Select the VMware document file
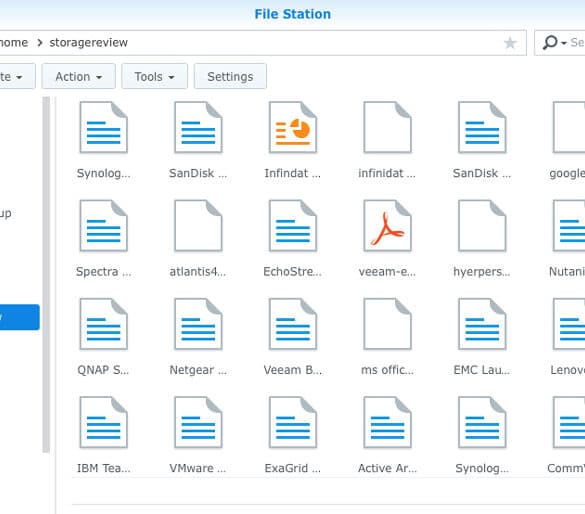585x514 pixels. tap(198, 422)
